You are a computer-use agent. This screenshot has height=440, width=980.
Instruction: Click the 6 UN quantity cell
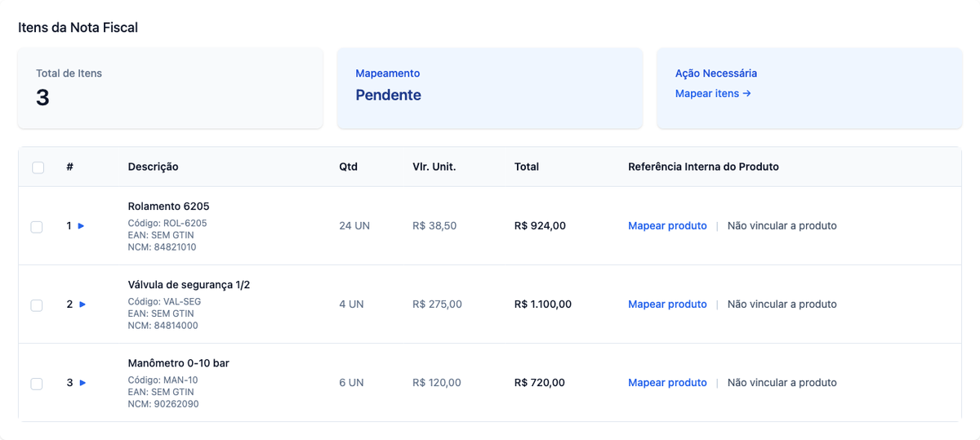click(351, 383)
